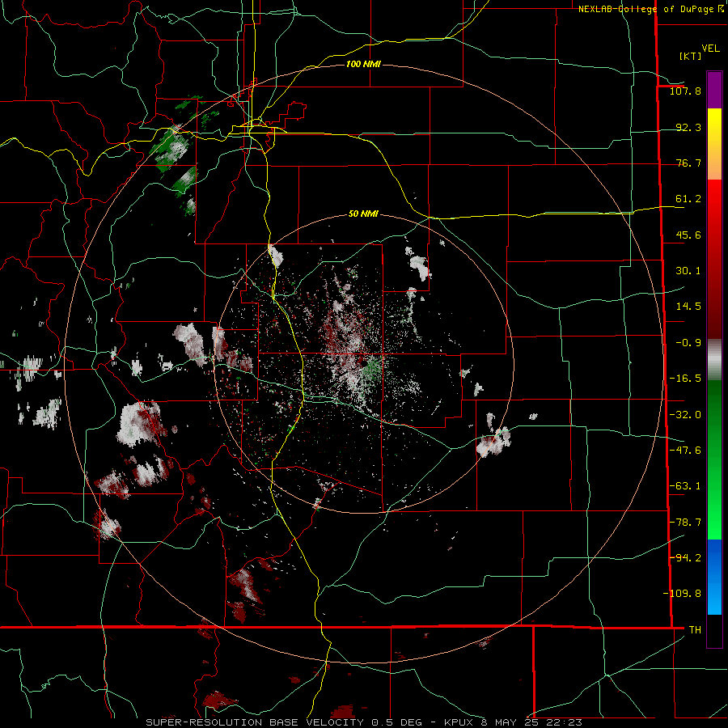Pick the blue color bar segment

[714, 577]
